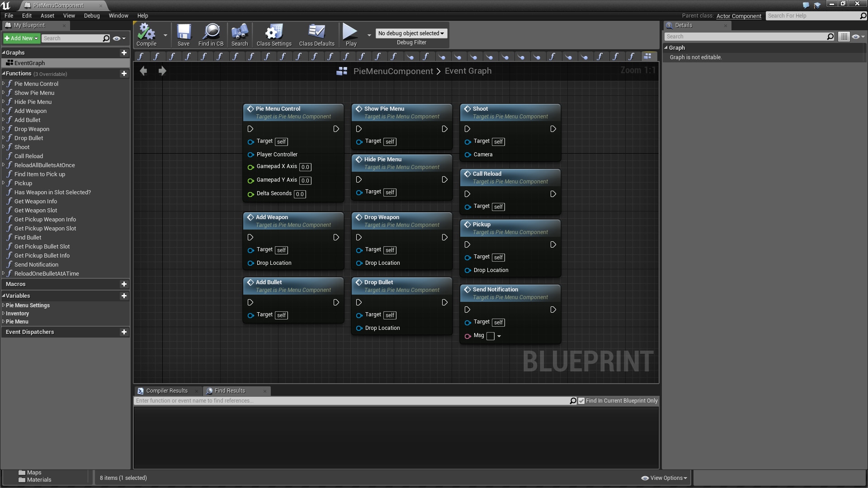
Task: Open the Debug menu
Action: click(x=92, y=15)
